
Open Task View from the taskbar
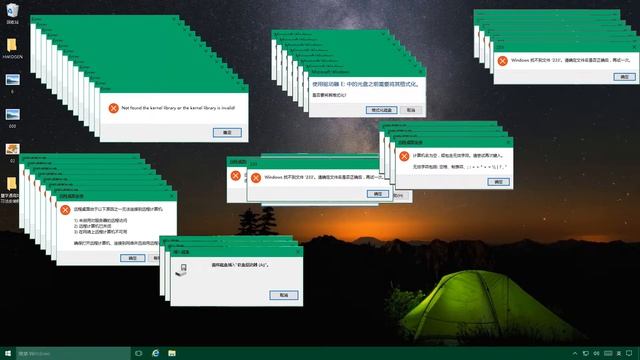coord(138,353)
